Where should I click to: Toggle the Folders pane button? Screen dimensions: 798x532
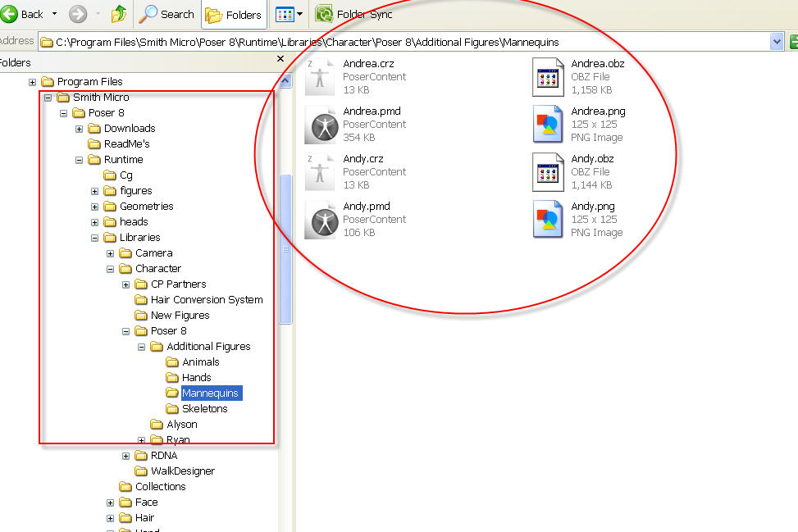(233, 15)
